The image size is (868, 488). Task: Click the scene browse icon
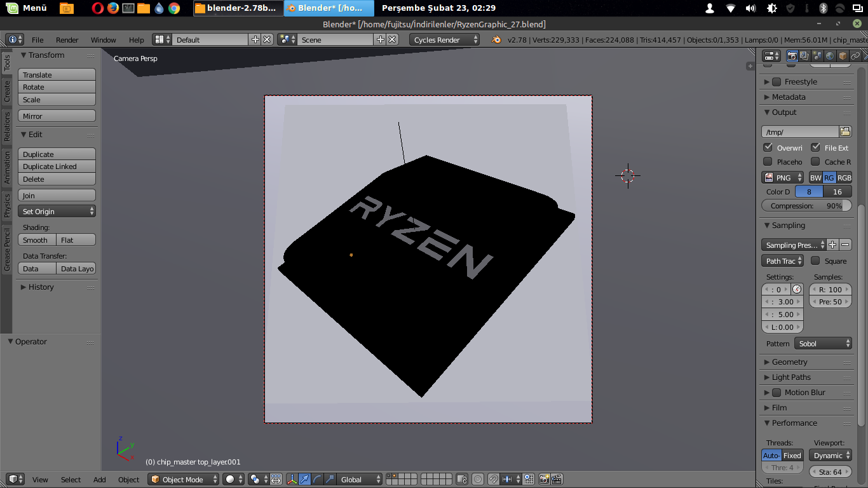(x=287, y=39)
